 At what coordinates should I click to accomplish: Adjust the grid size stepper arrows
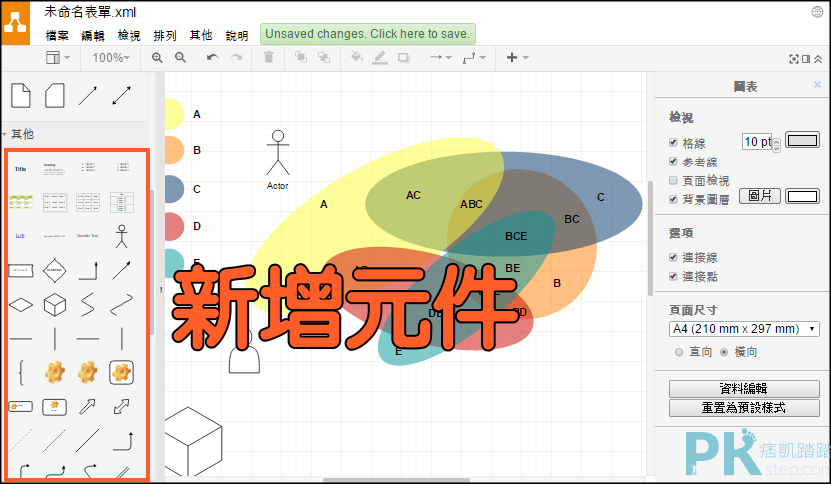[x=776, y=145]
